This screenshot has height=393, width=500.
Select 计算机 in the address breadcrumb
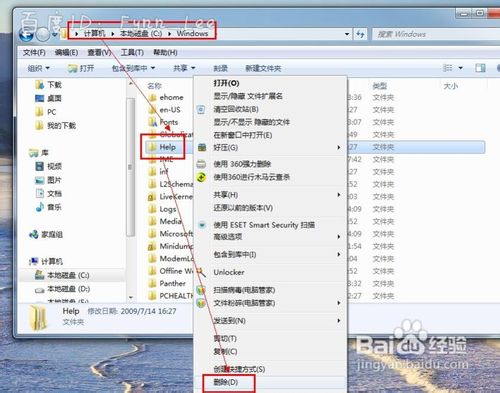tap(94, 33)
